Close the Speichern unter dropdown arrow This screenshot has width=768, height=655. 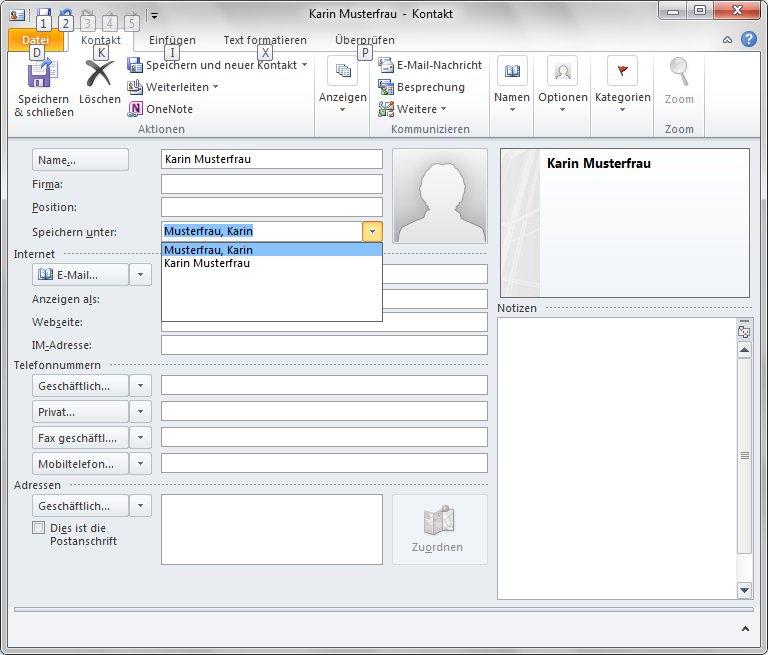pyautogui.click(x=372, y=231)
